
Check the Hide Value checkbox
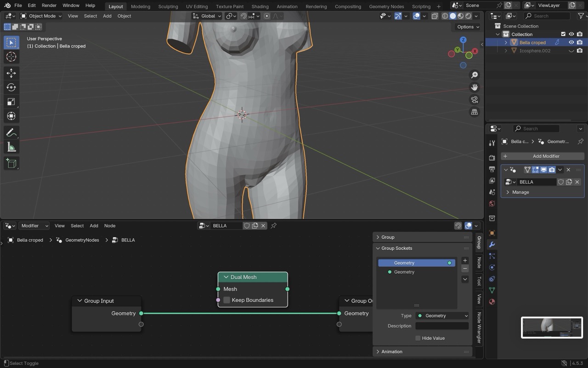pyautogui.click(x=418, y=338)
